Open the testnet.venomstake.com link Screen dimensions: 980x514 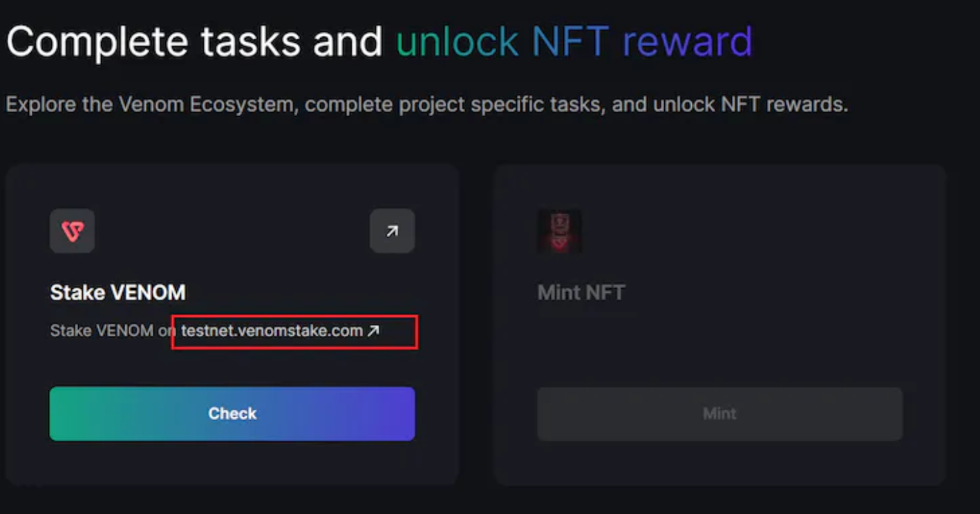[272, 331]
